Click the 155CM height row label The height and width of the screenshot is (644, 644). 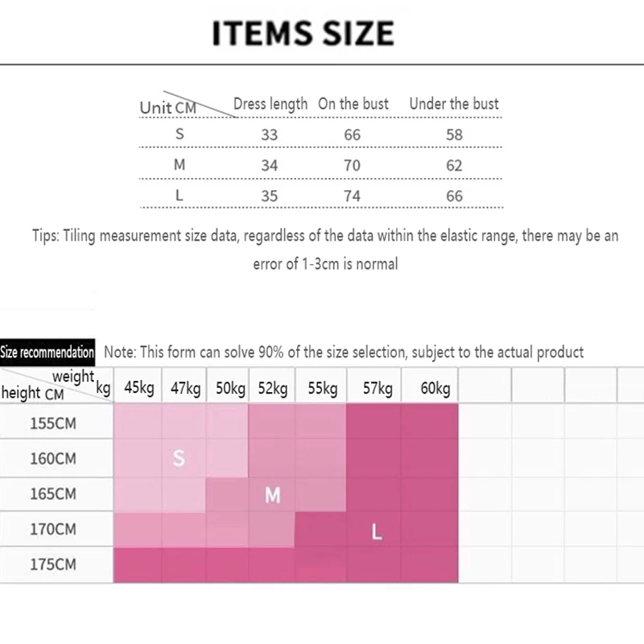53,423
